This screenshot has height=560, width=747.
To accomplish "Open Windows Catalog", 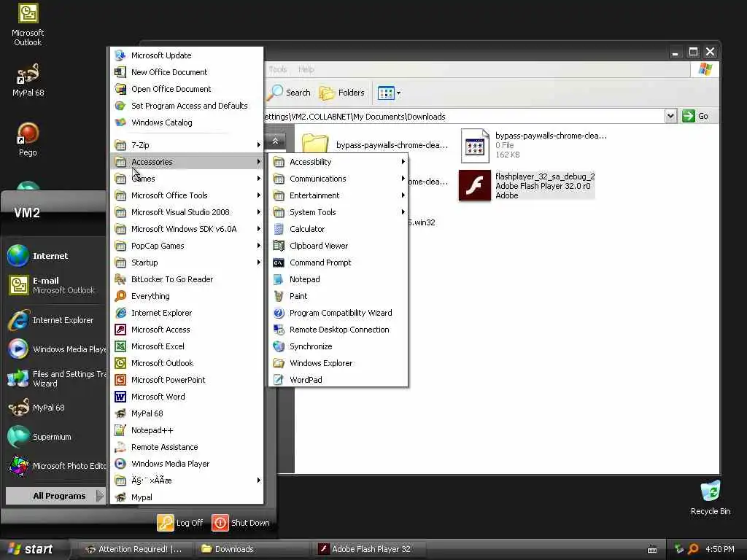I will [x=187, y=122].
